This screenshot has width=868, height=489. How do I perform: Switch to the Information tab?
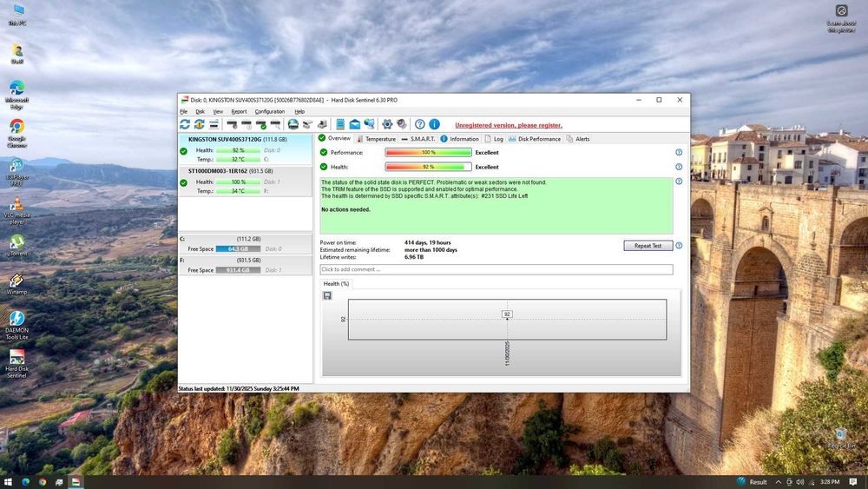pyautogui.click(x=459, y=139)
